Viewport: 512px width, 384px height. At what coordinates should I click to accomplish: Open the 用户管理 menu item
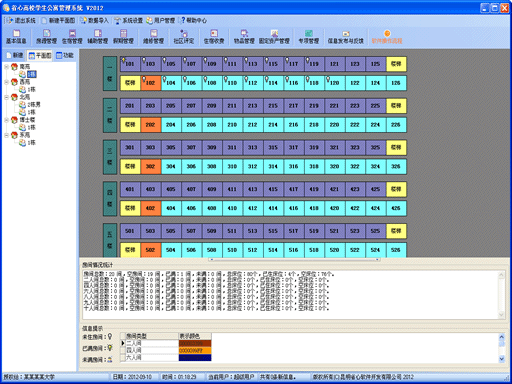click(x=161, y=21)
